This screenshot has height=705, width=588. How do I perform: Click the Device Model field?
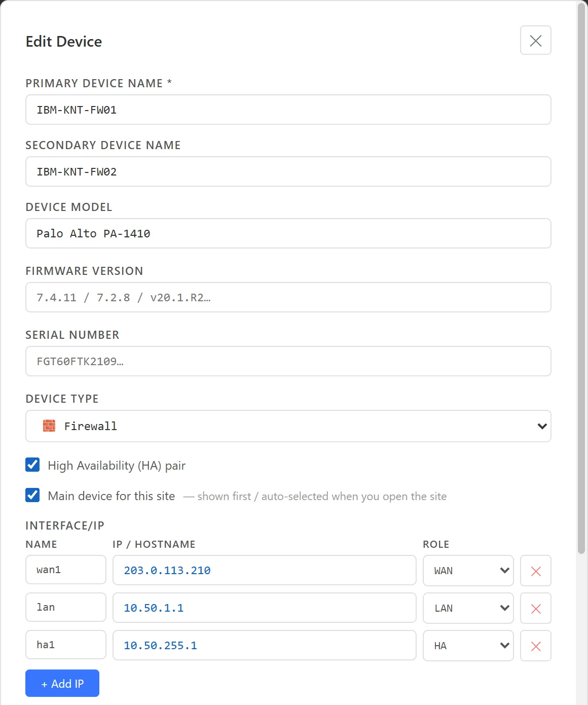[x=288, y=233]
